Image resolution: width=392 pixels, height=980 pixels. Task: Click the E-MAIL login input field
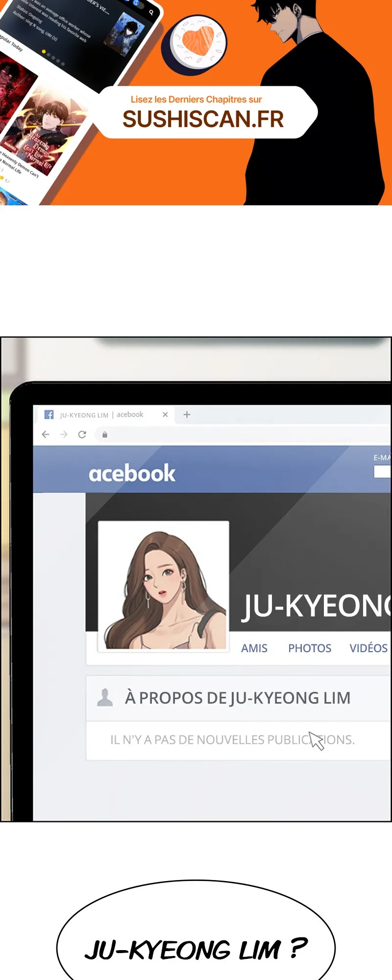pyautogui.click(x=382, y=471)
